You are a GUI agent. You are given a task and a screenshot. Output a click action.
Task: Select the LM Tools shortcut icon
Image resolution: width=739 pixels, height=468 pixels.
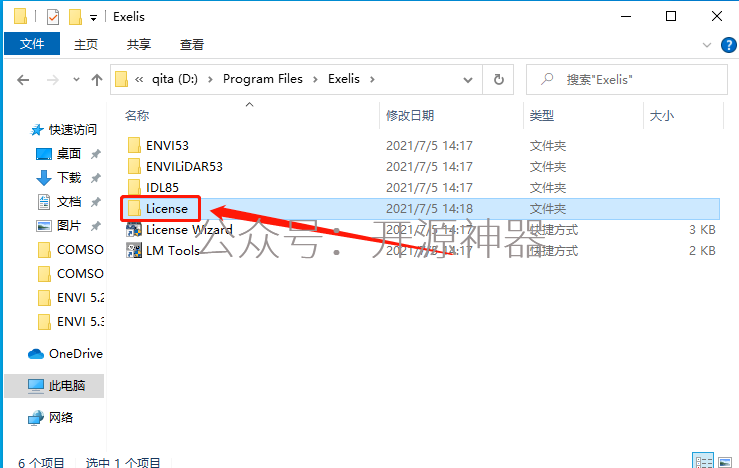(134, 250)
